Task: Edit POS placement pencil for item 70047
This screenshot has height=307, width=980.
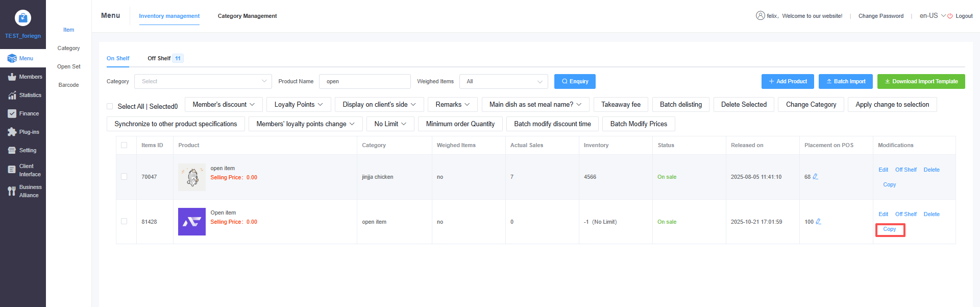Action: pos(816,177)
